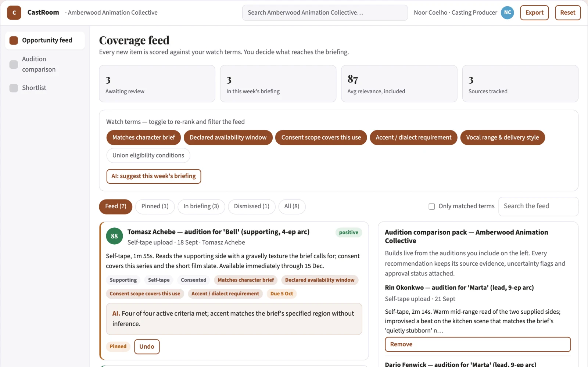588x367 pixels.
Task: Click the Supporting tag on Tomasz Achebe
Action: (123, 280)
